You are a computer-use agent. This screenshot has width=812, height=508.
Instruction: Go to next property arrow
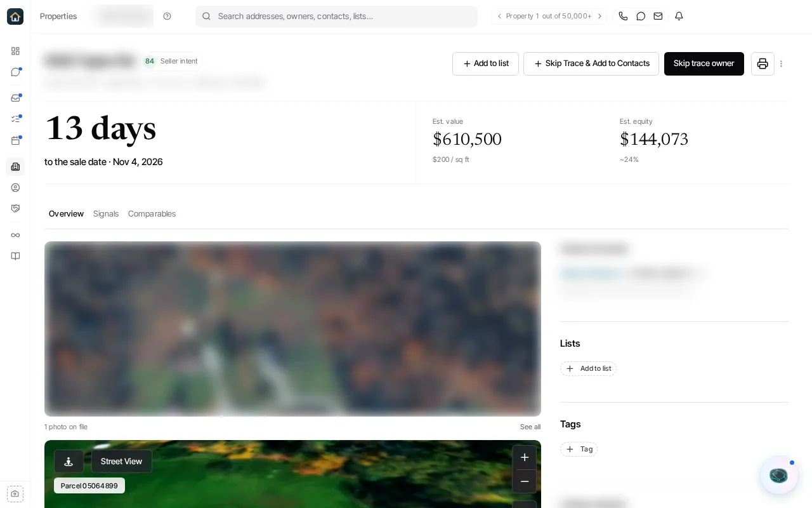[x=599, y=17]
